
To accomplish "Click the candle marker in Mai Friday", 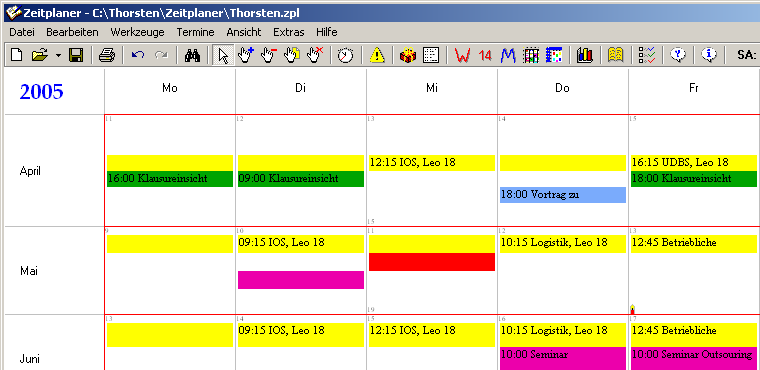I will (x=633, y=309).
